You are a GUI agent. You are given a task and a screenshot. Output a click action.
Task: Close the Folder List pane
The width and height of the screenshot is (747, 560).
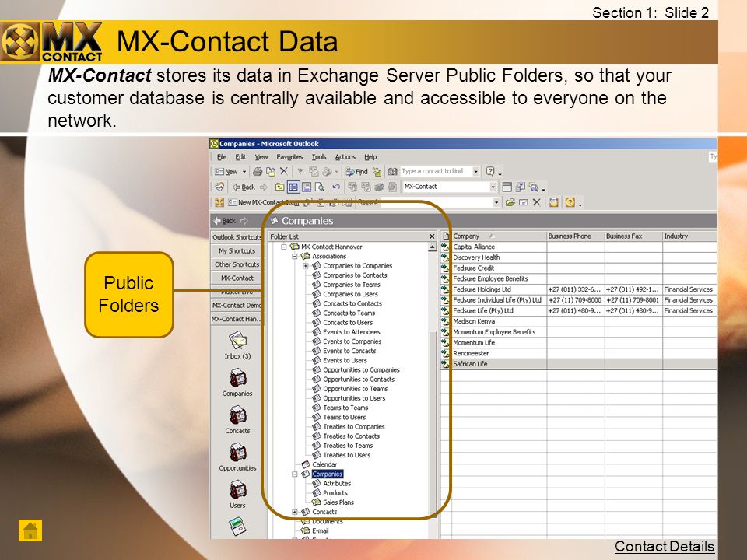point(432,236)
